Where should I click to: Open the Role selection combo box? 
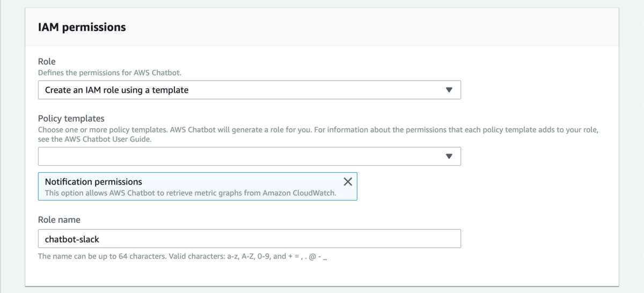249,90
